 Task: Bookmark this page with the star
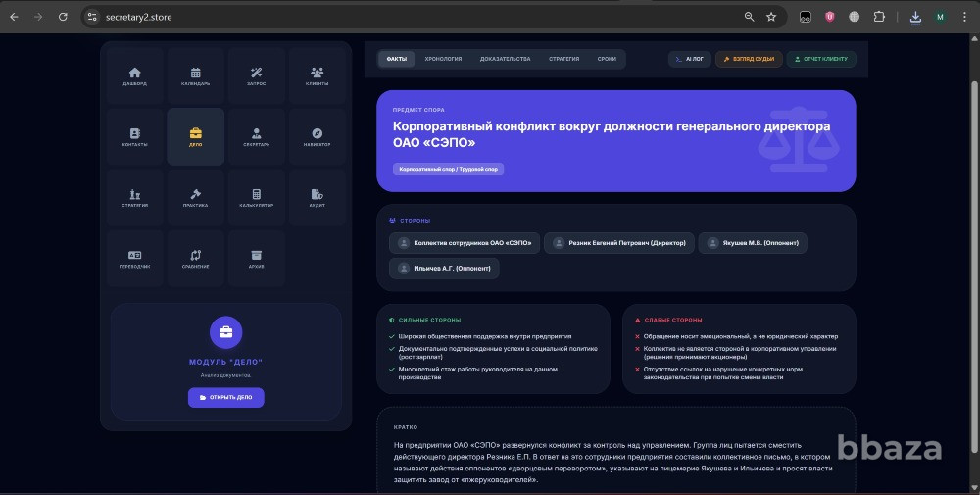(771, 17)
